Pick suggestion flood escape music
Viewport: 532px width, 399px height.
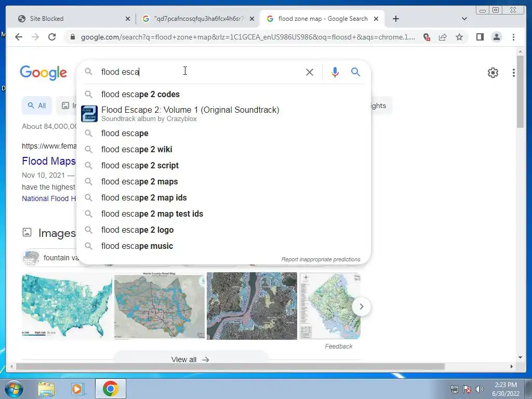tap(224, 246)
